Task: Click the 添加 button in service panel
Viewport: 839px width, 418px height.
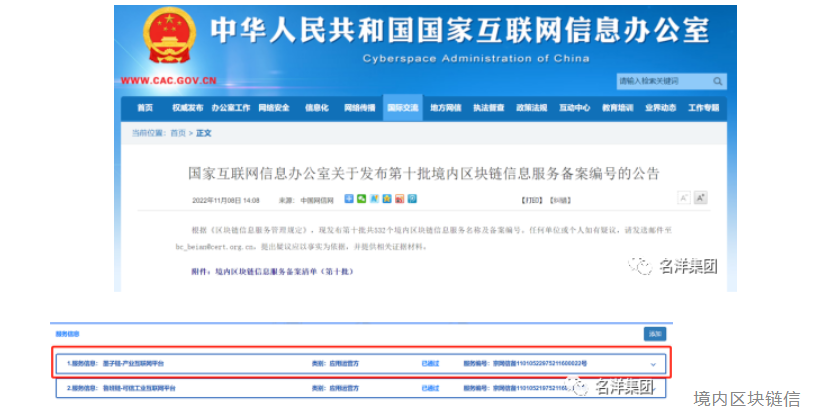Action: click(654, 334)
